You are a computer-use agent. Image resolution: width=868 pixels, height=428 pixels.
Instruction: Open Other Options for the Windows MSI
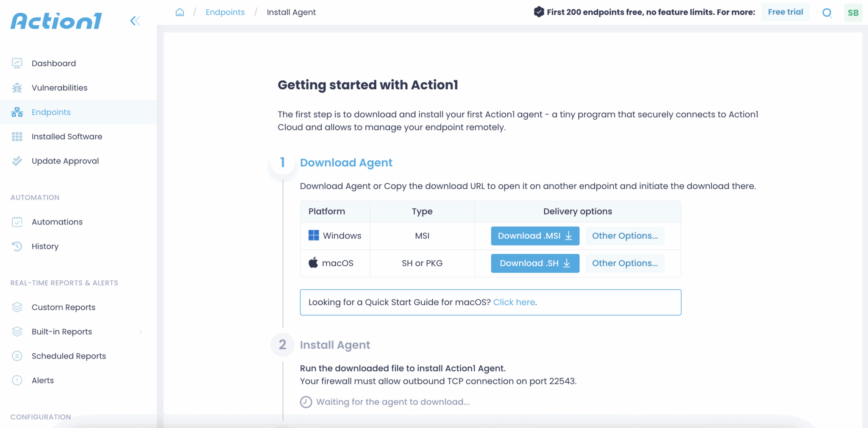(625, 236)
